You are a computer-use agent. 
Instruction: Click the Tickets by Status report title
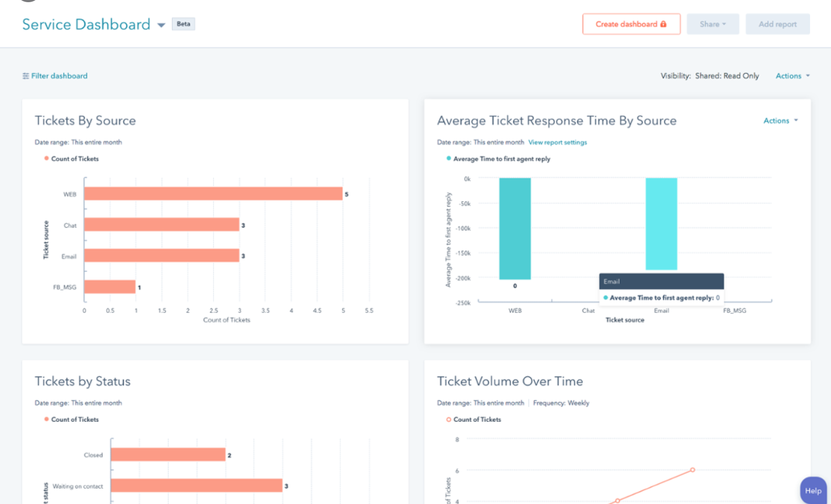(x=83, y=382)
